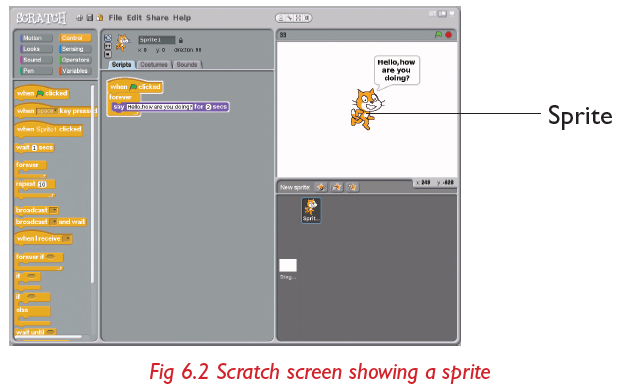619x386 pixels.
Task: Click the 'wait until' block in the palette
Action: pyautogui.click(x=36, y=332)
